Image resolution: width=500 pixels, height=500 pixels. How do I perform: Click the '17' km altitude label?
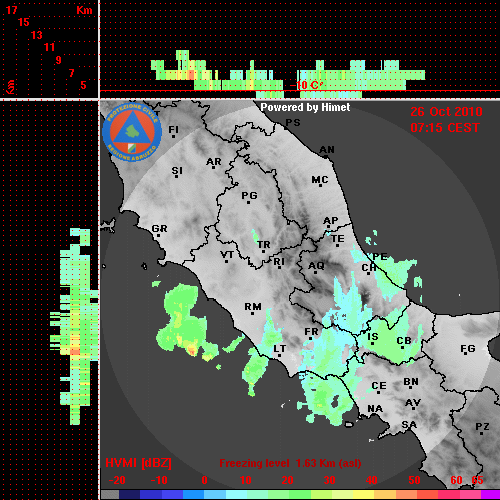(x=11, y=10)
